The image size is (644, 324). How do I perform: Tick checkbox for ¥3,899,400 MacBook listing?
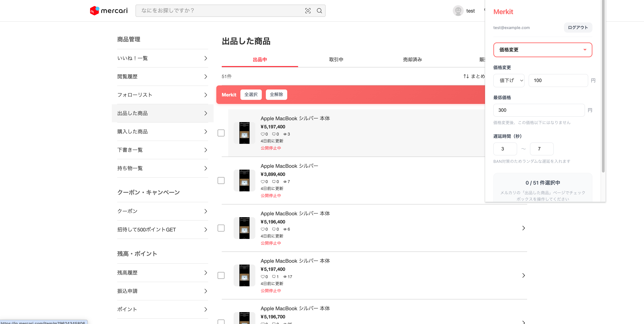(x=221, y=180)
